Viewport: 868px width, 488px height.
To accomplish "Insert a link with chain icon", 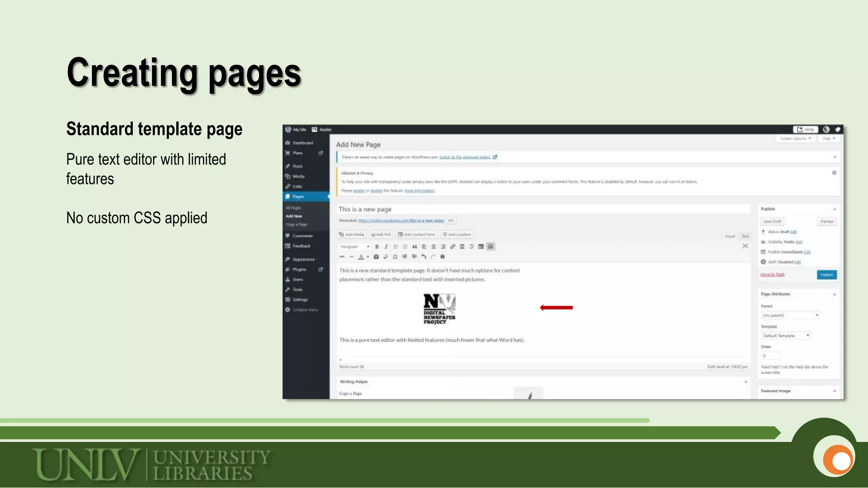I will (453, 247).
